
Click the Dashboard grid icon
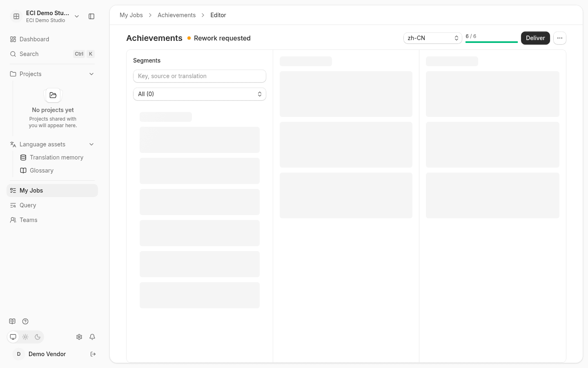click(13, 39)
